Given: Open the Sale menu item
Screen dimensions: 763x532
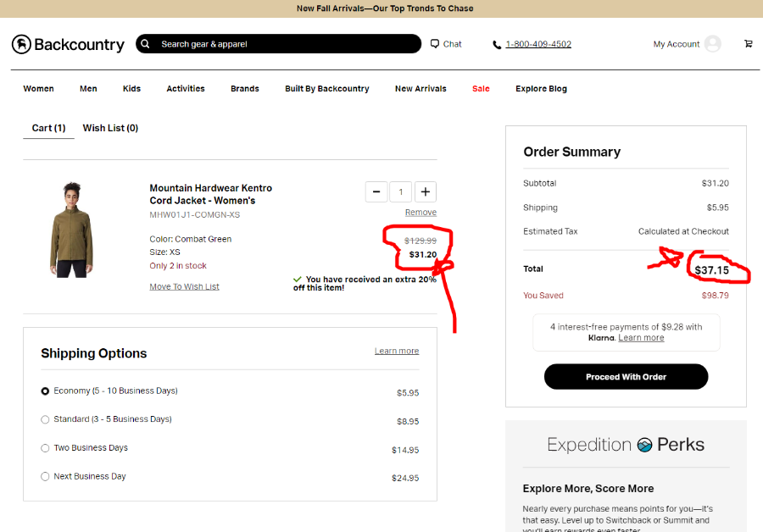Looking at the screenshot, I should click(481, 88).
